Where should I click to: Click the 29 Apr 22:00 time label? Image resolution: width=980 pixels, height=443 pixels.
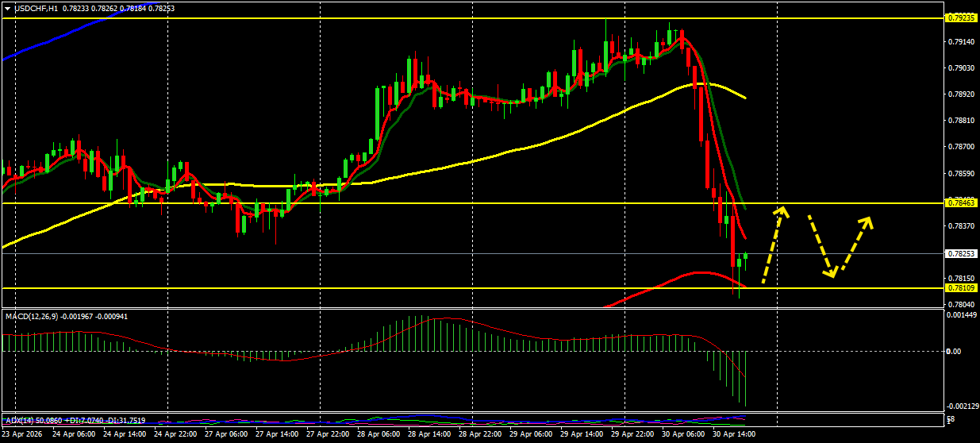[632, 435]
